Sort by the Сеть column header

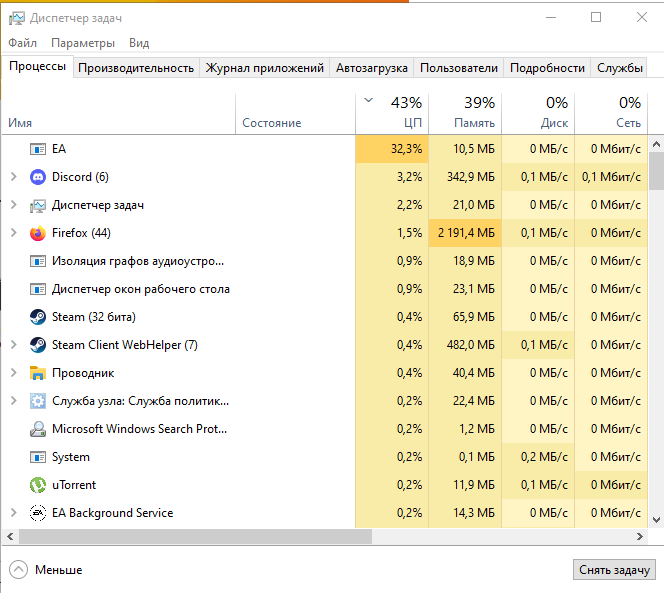(x=611, y=114)
